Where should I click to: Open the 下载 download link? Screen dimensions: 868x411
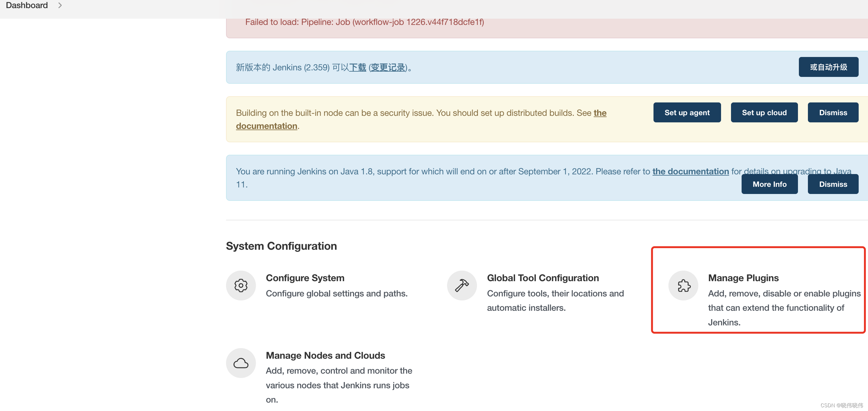point(357,67)
